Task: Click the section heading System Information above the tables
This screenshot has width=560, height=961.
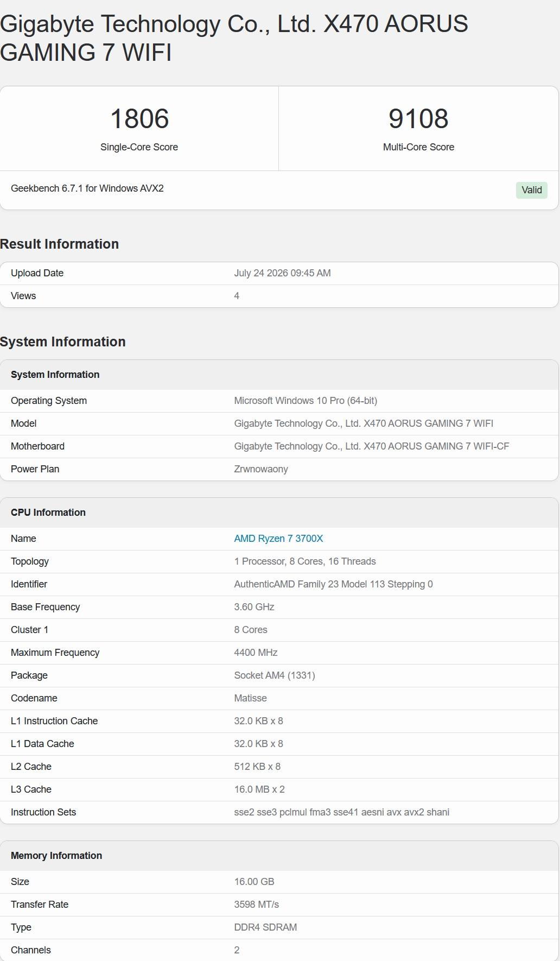Action: coord(63,342)
